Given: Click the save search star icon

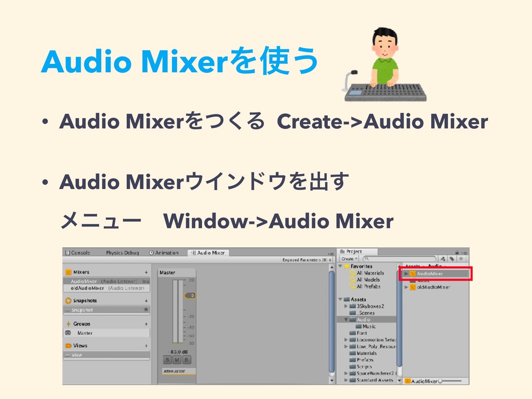Looking at the screenshot, I should click(x=461, y=259).
